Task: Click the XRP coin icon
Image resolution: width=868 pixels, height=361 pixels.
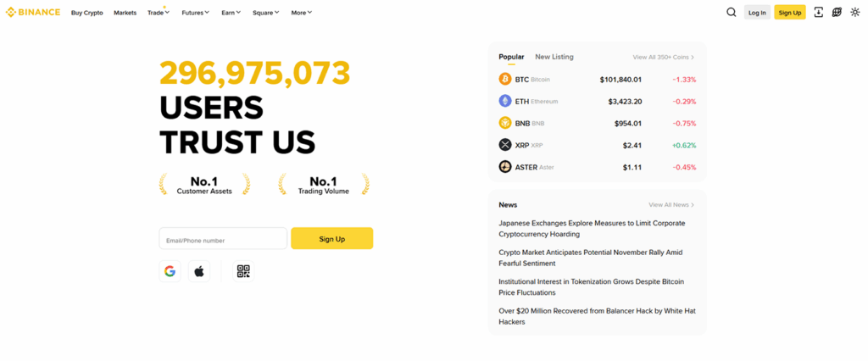Action: [505, 145]
